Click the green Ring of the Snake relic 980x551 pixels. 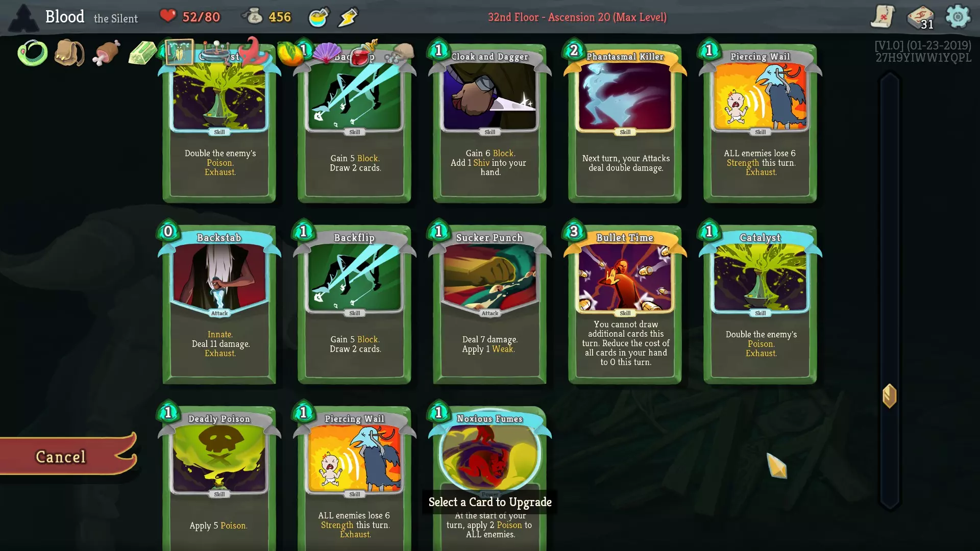pyautogui.click(x=33, y=53)
